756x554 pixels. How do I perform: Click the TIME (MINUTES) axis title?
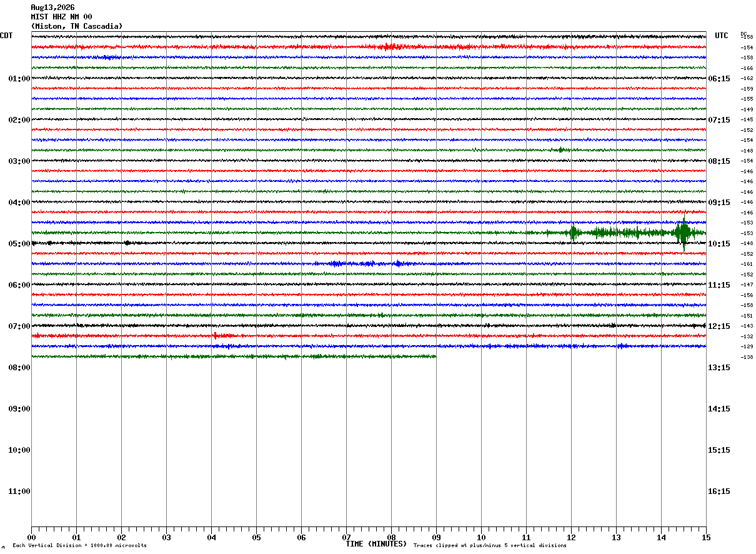coord(376,544)
